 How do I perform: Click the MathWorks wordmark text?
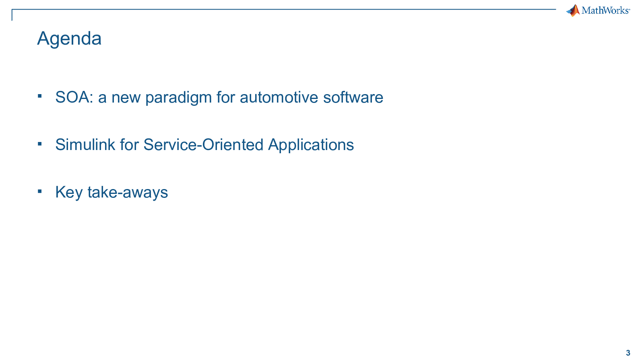[x=605, y=10]
